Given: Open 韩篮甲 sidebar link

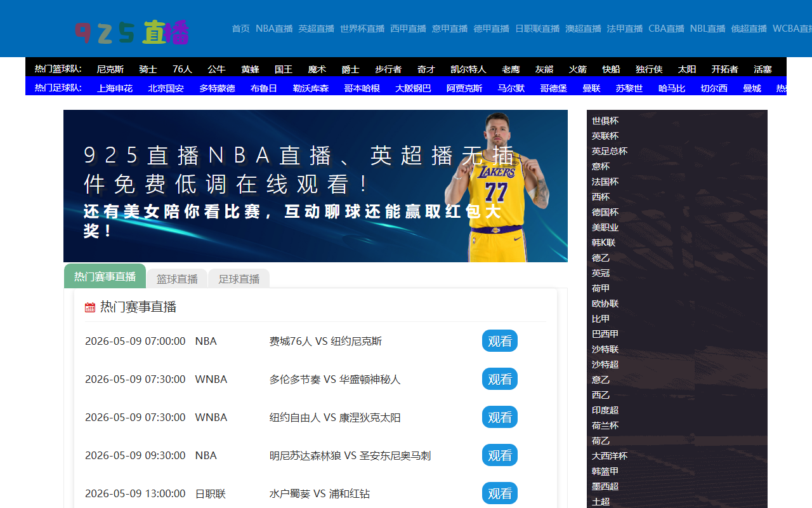Looking at the screenshot, I should pyautogui.click(x=605, y=471).
